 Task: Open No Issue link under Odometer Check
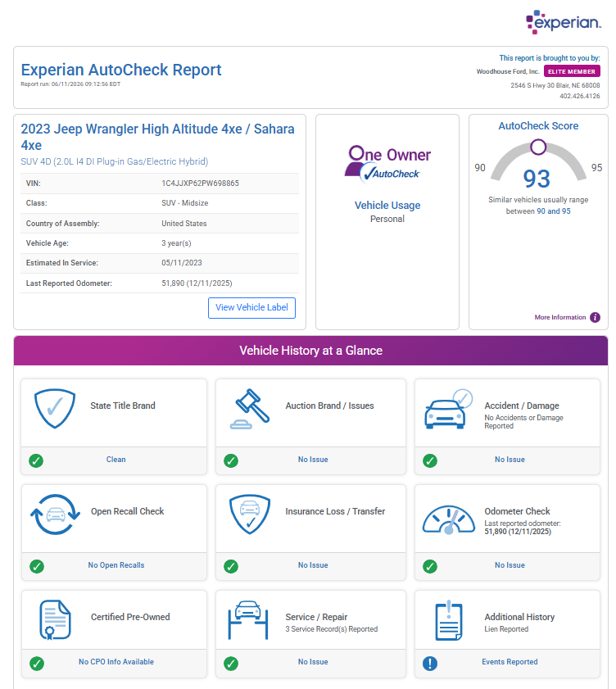(510, 565)
